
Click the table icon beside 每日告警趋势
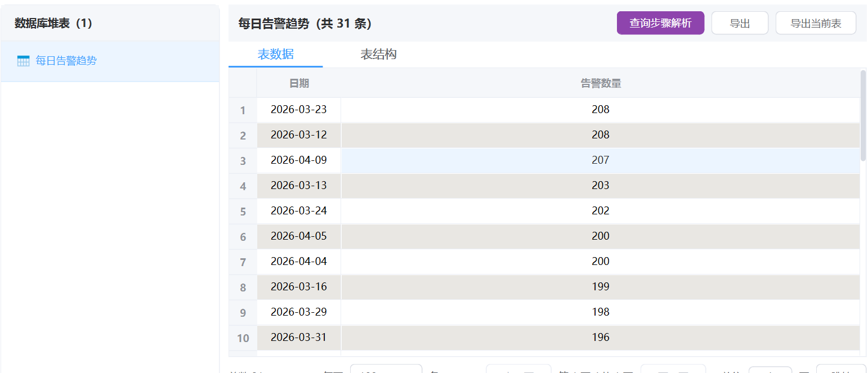[23, 61]
